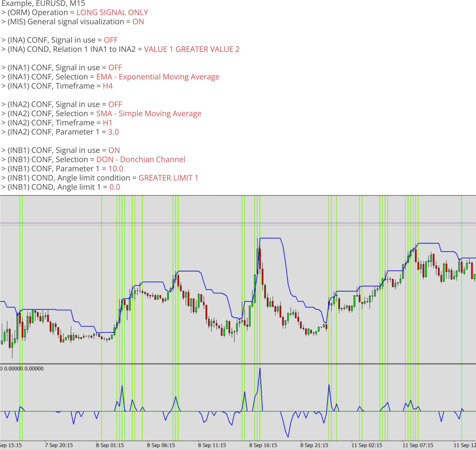
Task: Click the 3.0 value of INA2 Parameter 1
Action: coord(113,132)
